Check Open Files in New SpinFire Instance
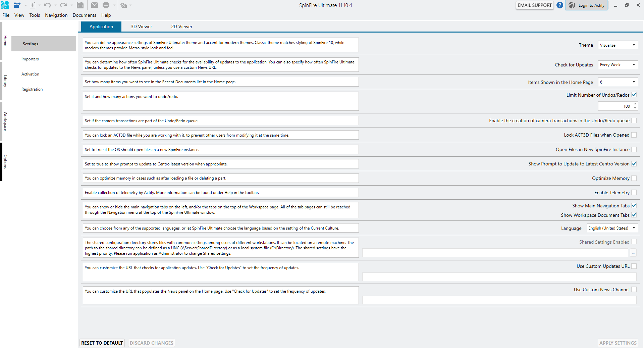 point(634,149)
